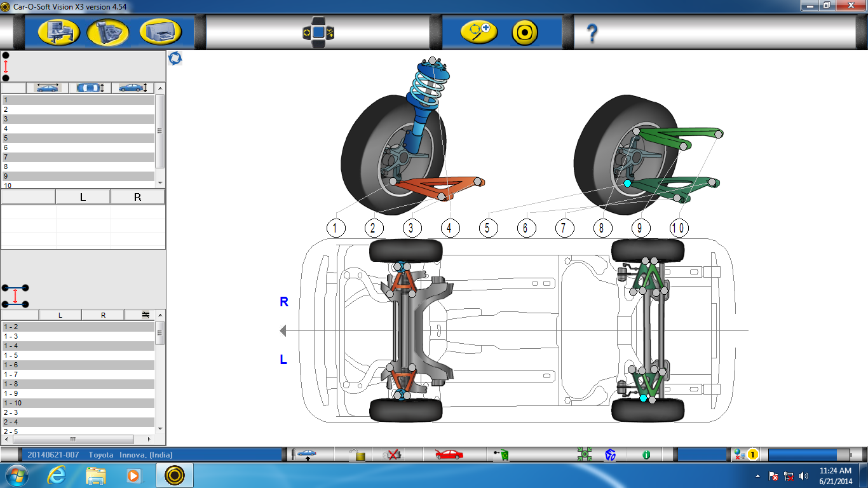Click the padlock icon in status bar
The height and width of the screenshot is (488, 868).
click(x=359, y=454)
